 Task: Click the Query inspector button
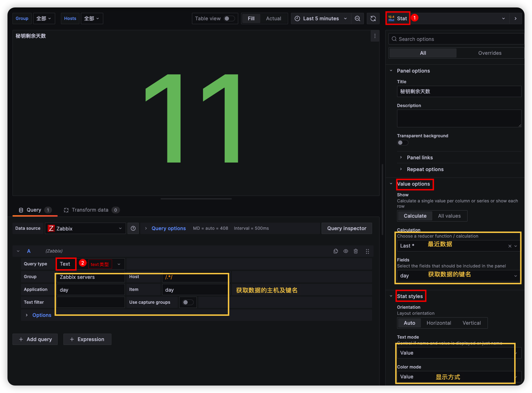[346, 228]
